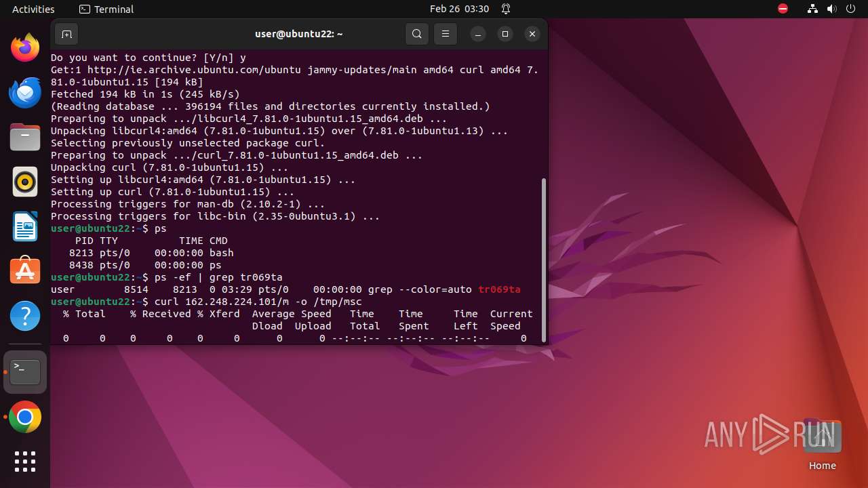Click the 'PID TTY TIME CMD' header line
868x488 pixels.
point(151,241)
